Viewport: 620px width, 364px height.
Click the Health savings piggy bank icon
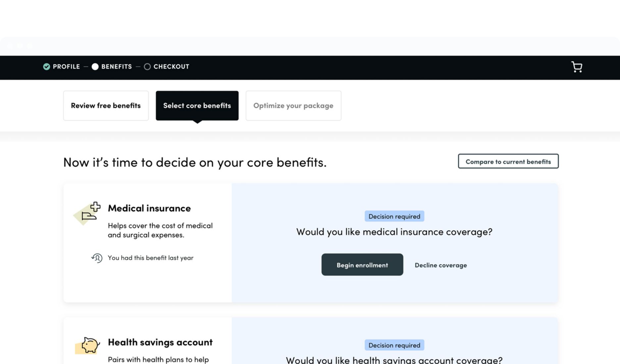88,345
